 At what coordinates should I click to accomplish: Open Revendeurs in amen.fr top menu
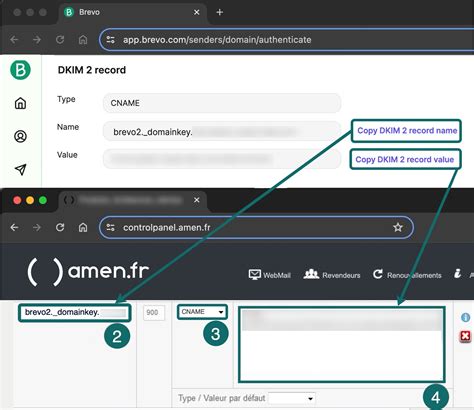(x=332, y=275)
